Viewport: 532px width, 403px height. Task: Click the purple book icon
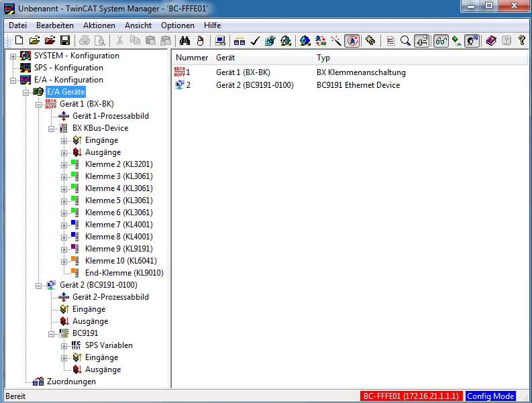click(491, 41)
